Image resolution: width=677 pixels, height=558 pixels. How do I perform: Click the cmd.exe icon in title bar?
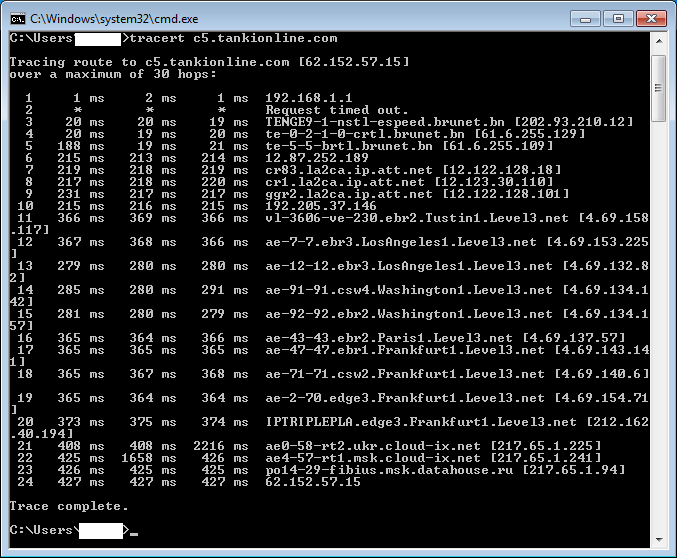click(17, 18)
